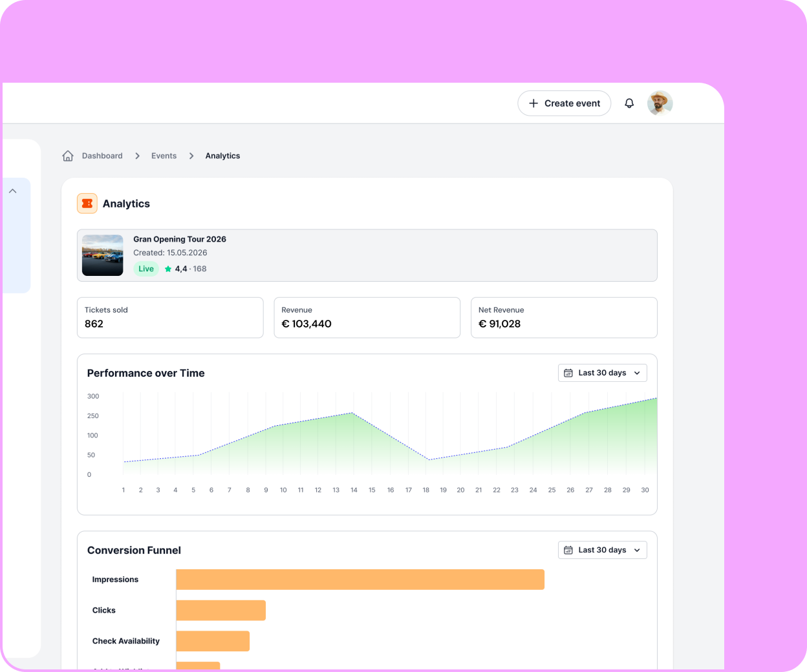
Task: Click the Analytics breadcrumb label
Action: click(222, 155)
